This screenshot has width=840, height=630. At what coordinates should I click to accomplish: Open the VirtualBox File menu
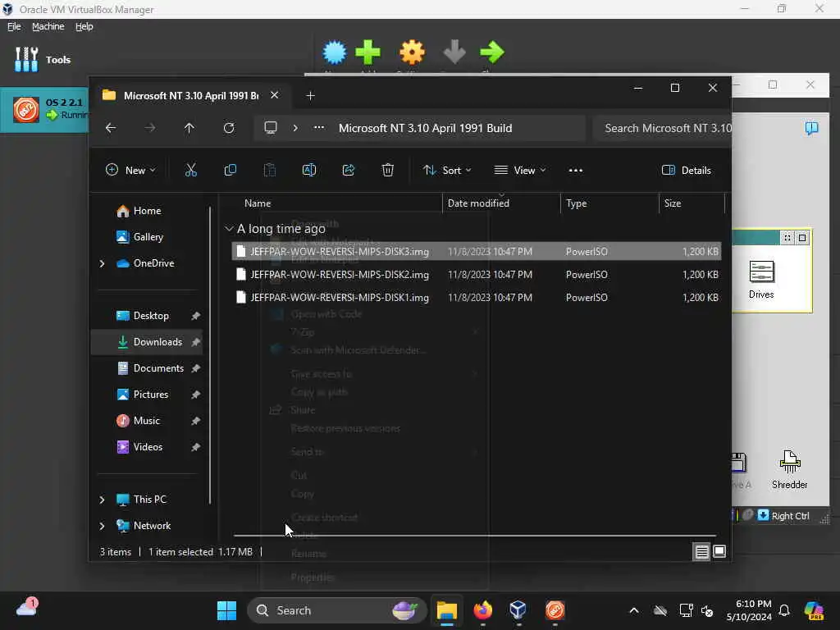pos(14,26)
